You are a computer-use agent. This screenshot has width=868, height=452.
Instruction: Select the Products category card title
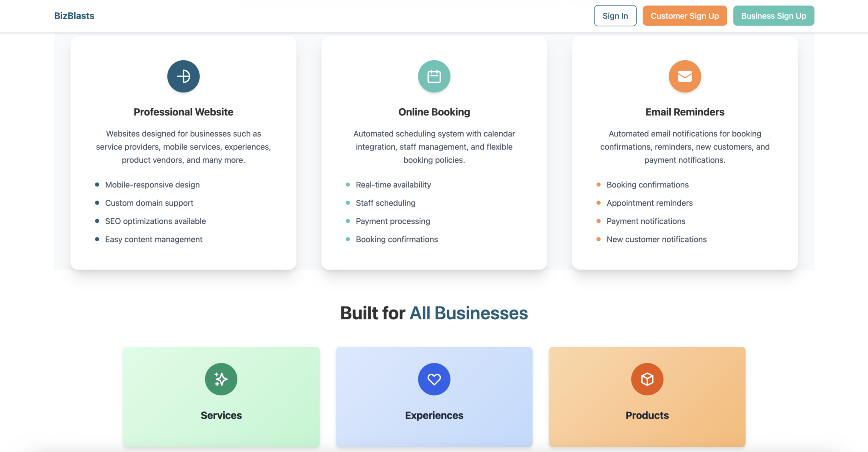point(647,415)
